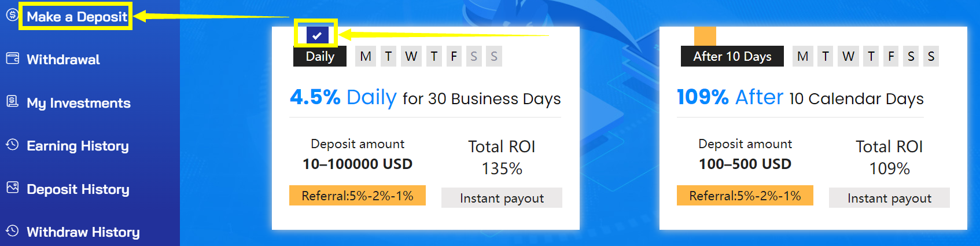Viewport: 980px width, 246px height.
Task: Click the W weekday box in the Daily plan
Action: pyautogui.click(x=411, y=57)
